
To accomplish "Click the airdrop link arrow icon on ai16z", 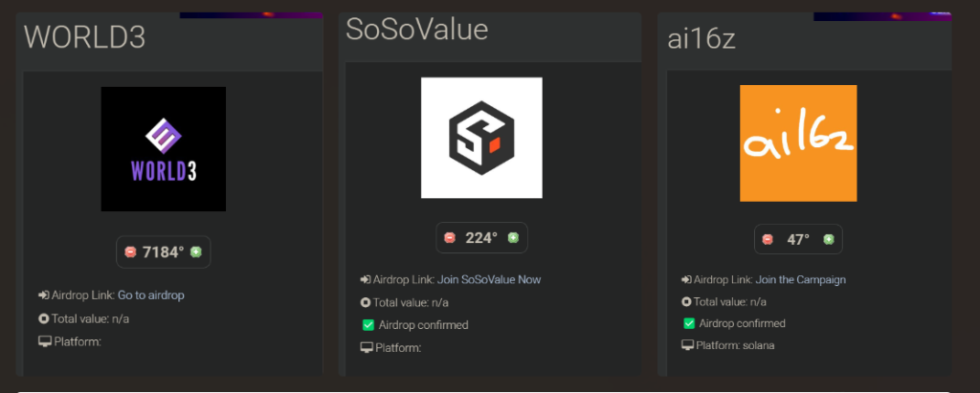I will pos(686,279).
